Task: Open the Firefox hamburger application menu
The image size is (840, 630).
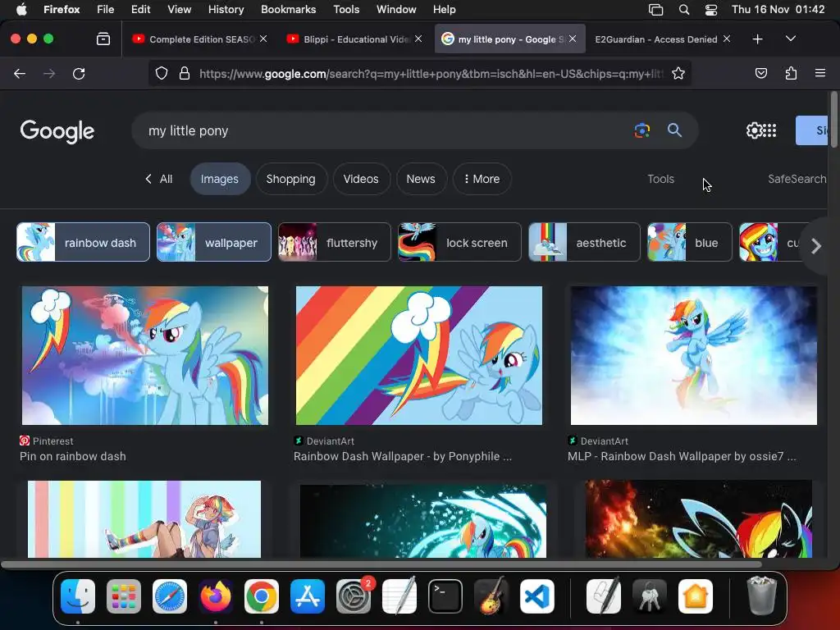Action: [819, 73]
